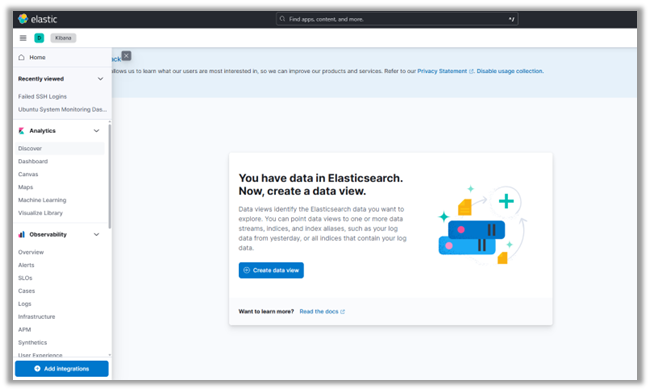Toggle the hamburger navigation menu icon
The width and height of the screenshot is (650, 391).
[x=23, y=38]
